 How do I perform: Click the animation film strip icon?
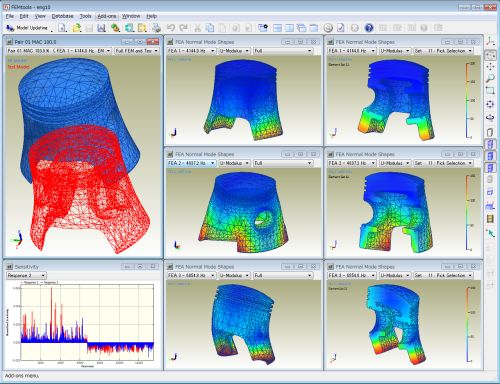(x=490, y=219)
